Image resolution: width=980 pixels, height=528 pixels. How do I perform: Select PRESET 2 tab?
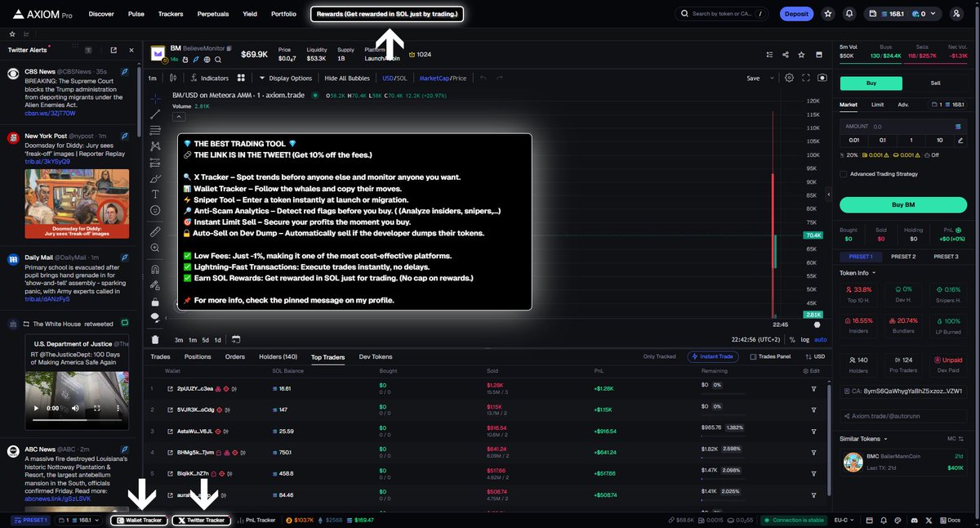pyautogui.click(x=903, y=257)
